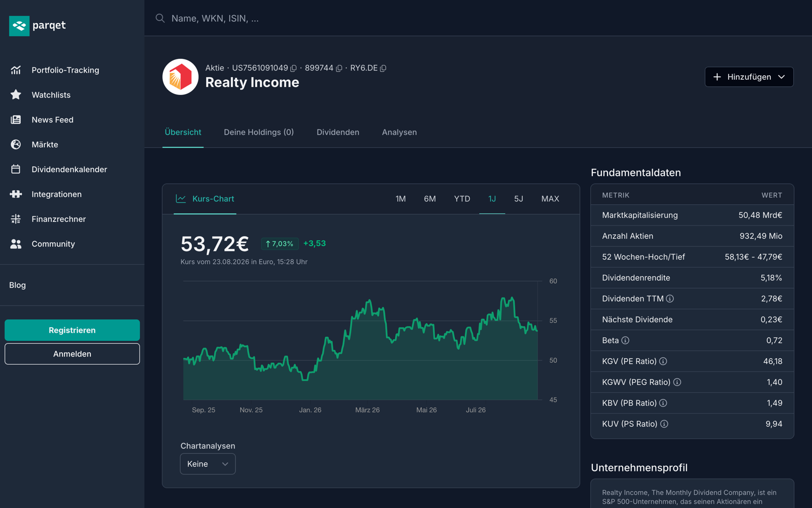This screenshot has height=508, width=812.
Task: Open the Blog link
Action: pos(17,285)
